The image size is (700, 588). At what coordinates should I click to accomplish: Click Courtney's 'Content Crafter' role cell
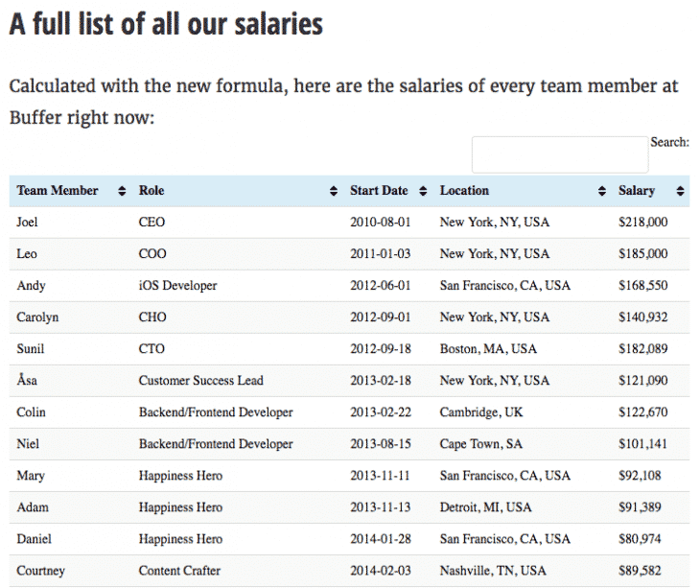click(180, 571)
